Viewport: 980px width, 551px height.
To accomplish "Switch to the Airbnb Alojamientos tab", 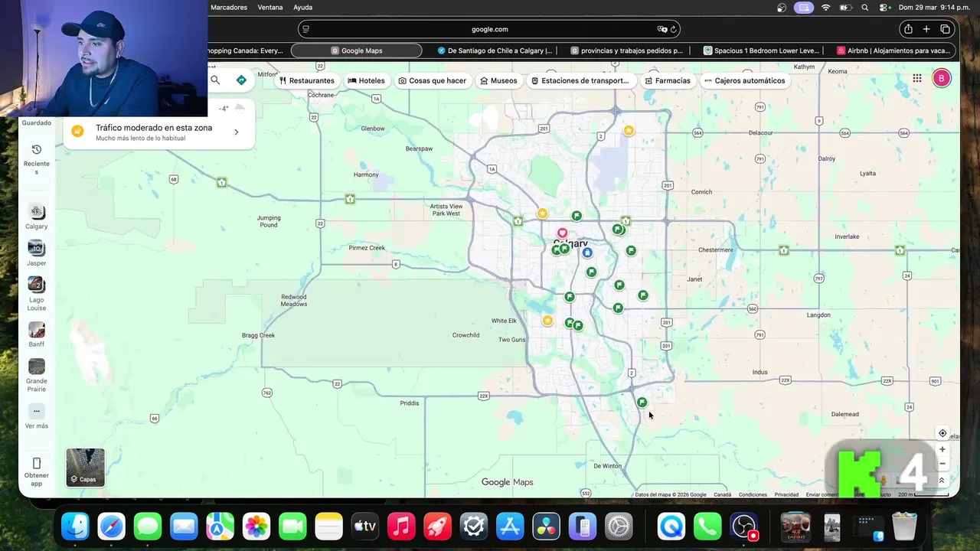I will [893, 51].
